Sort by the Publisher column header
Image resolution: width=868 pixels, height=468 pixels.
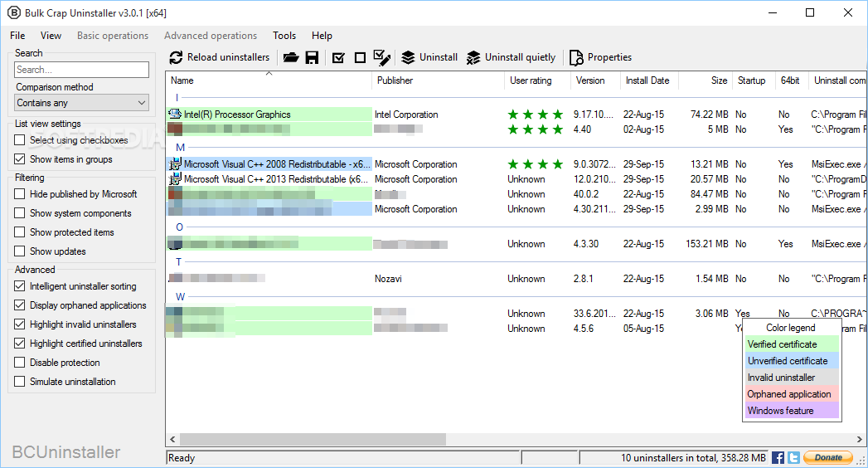(x=438, y=80)
